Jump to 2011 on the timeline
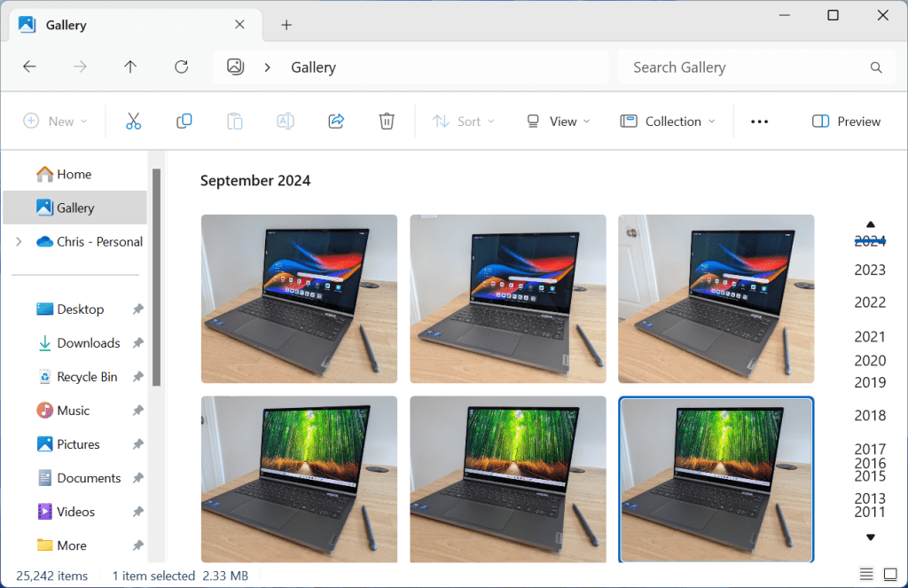 870,512
